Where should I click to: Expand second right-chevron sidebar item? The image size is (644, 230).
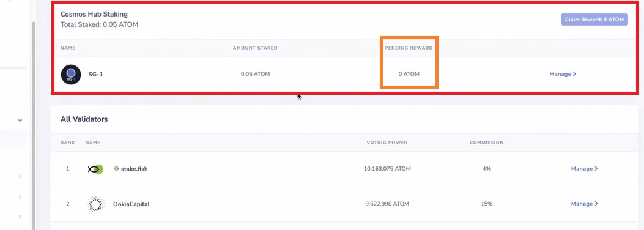20,197
